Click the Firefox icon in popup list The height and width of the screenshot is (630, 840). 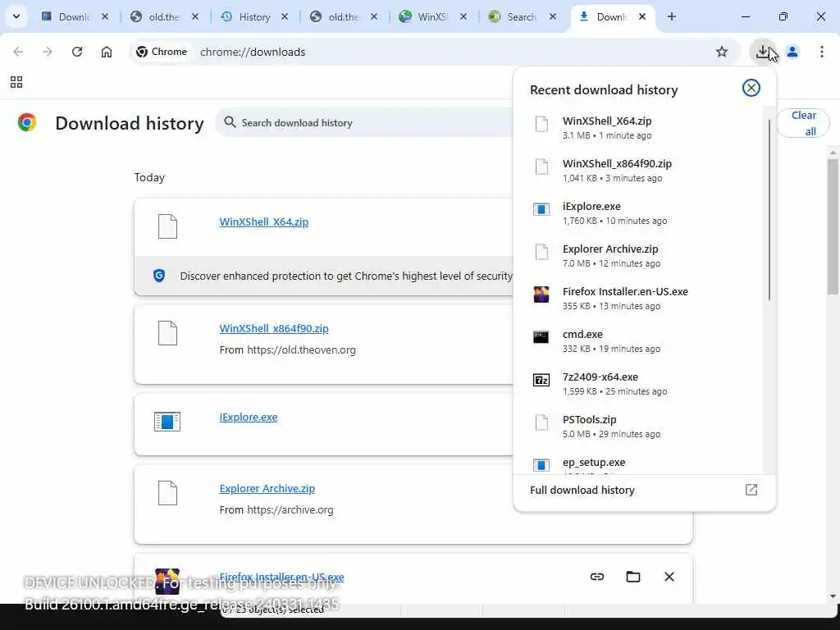click(x=541, y=294)
